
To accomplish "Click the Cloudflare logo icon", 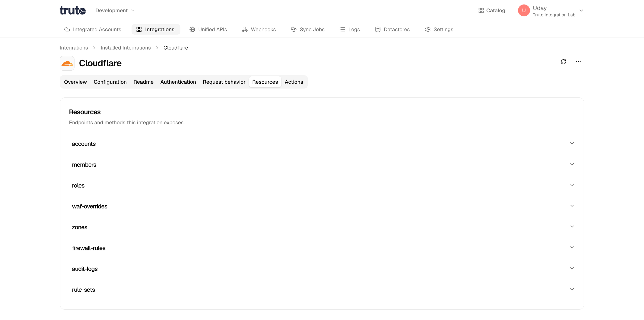I will (x=67, y=63).
